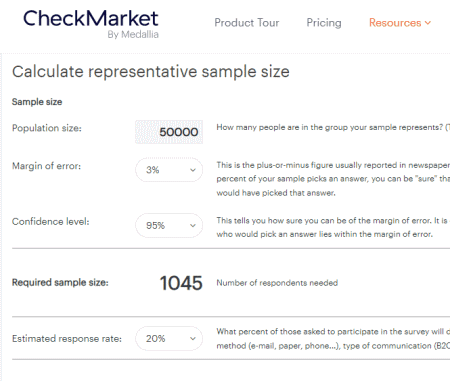Screen dimensions: 450x381
Task: Open the Estimated response rate dropdown
Action: point(169,339)
